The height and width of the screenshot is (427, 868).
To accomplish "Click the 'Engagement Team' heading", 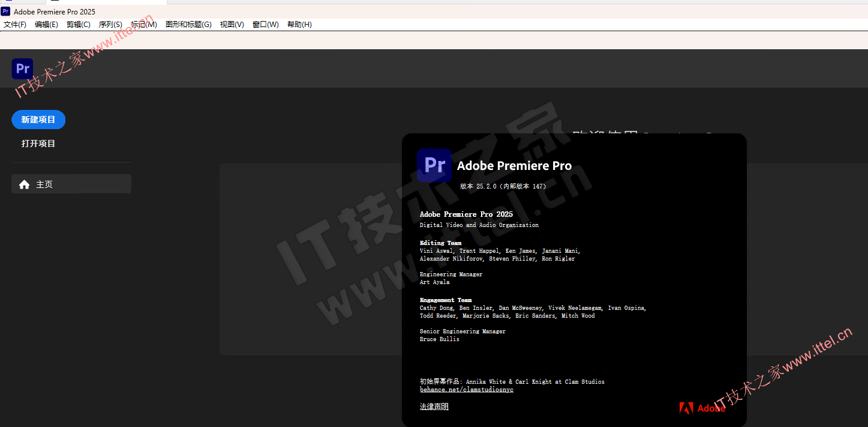I will pyautogui.click(x=446, y=300).
